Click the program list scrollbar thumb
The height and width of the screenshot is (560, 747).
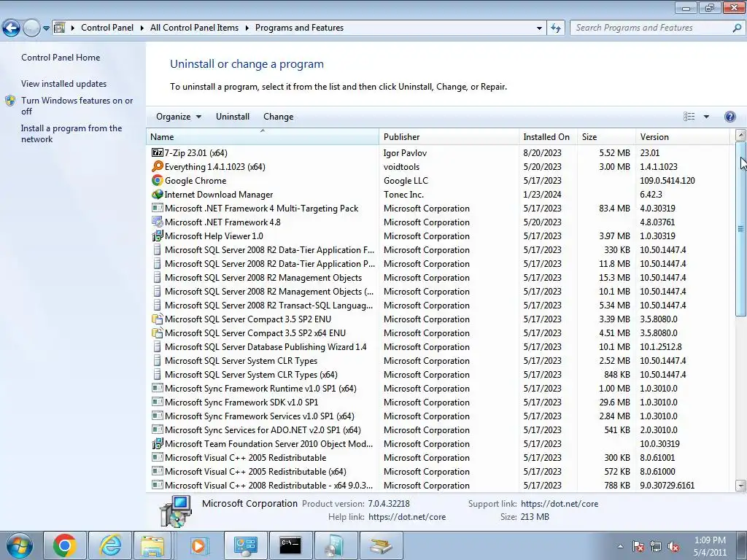click(740, 228)
